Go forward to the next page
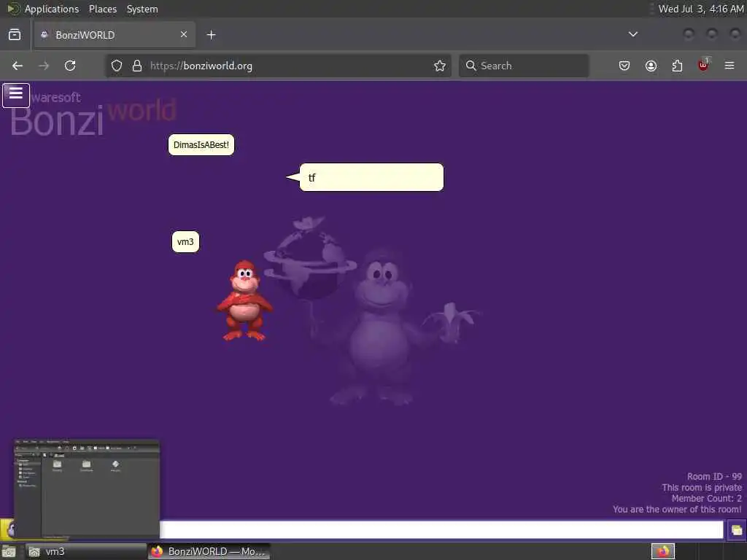Viewport: 747px width, 560px height. (44, 66)
